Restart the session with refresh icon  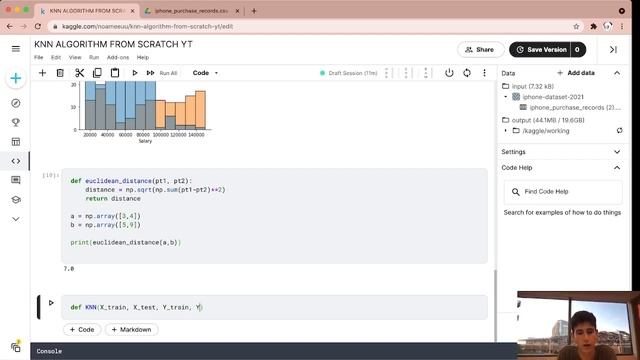coord(467,73)
